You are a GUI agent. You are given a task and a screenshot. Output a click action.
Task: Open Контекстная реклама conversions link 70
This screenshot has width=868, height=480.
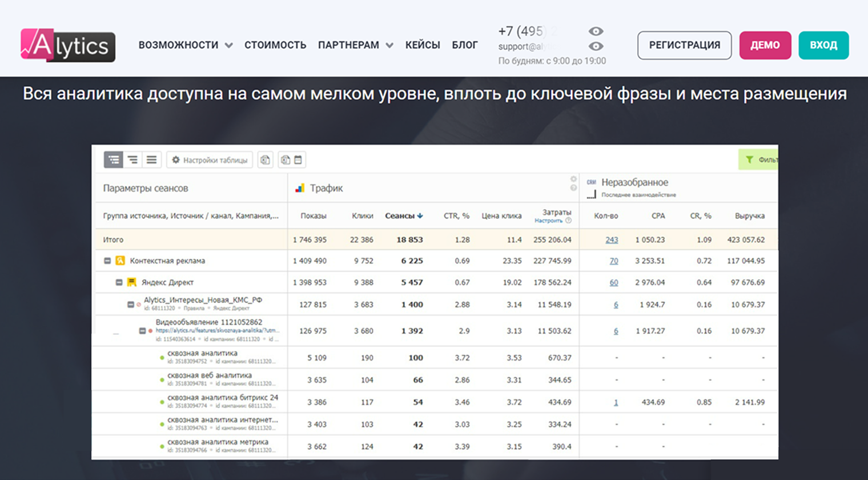[614, 261]
